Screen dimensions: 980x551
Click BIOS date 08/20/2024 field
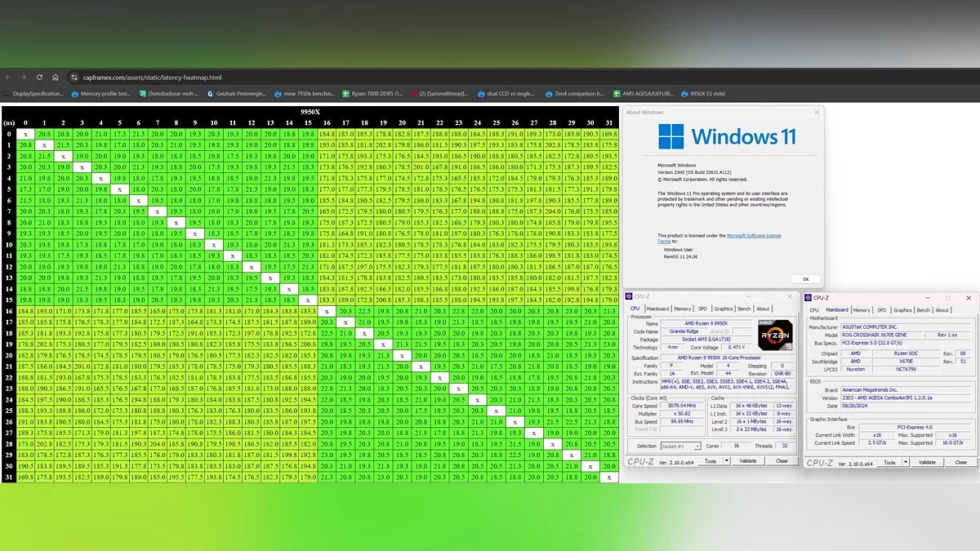(906, 406)
